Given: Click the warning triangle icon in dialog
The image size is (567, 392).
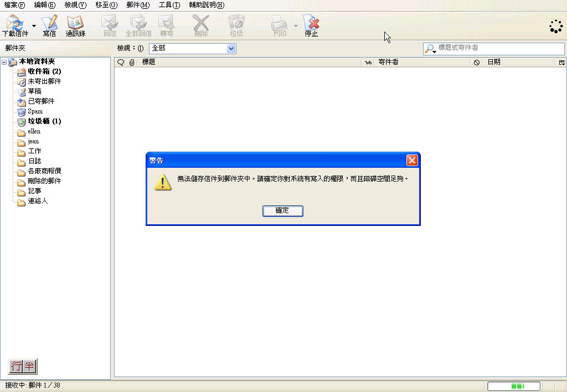Looking at the screenshot, I should pyautogui.click(x=163, y=182).
